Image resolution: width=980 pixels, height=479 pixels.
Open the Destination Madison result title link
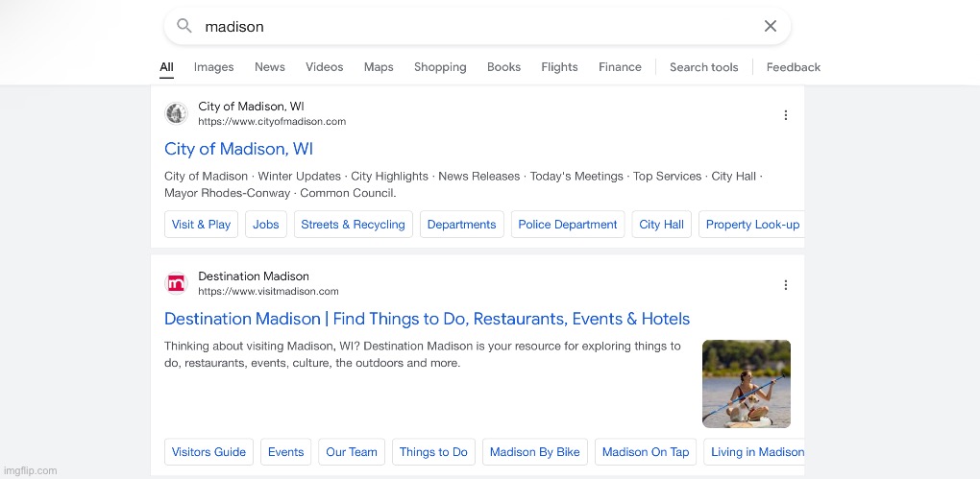point(427,319)
